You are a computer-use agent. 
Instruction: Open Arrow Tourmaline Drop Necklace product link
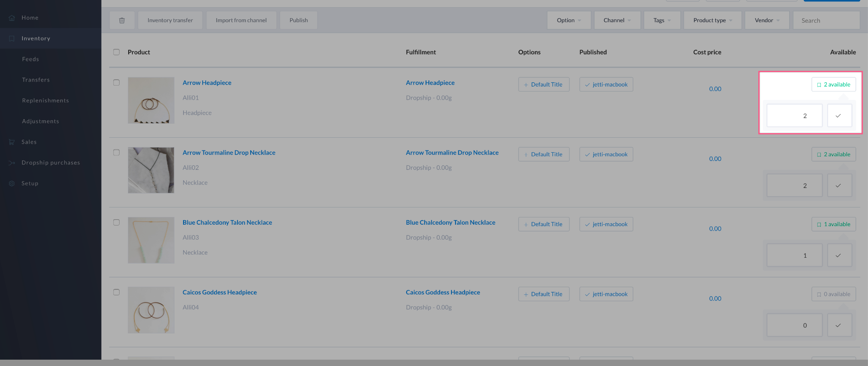[229, 153]
